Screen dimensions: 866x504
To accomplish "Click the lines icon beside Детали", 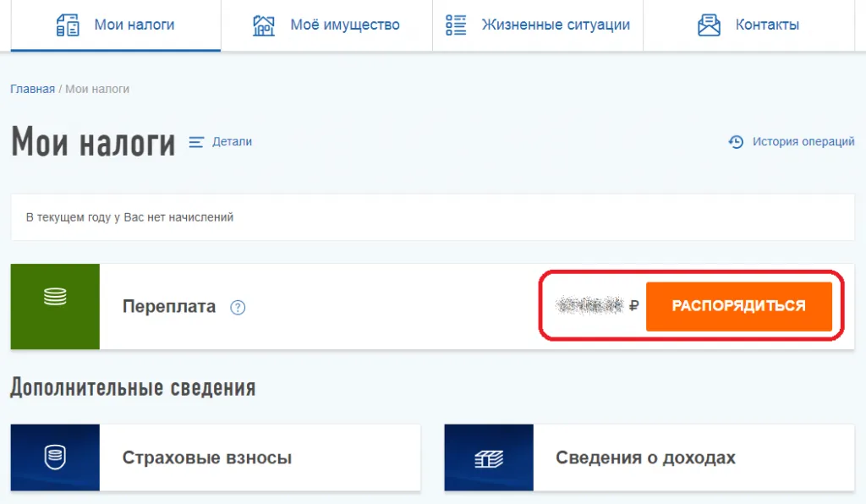I will (x=197, y=142).
